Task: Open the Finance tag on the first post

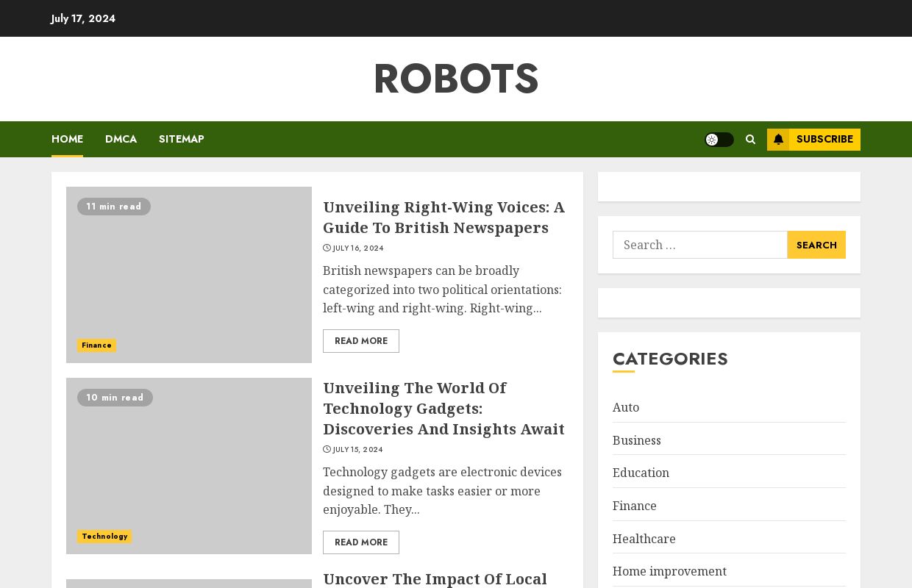Action: (96, 345)
